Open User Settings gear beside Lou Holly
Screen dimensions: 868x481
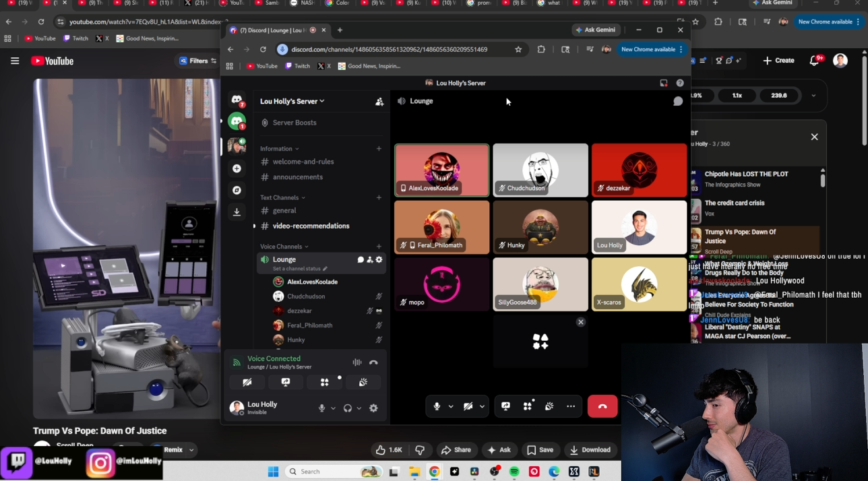pos(373,408)
